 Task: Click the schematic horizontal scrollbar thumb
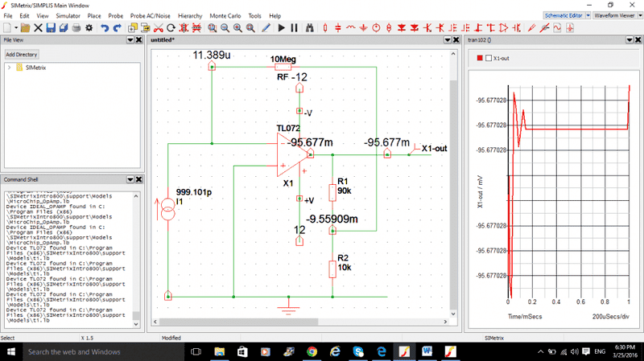click(238, 322)
